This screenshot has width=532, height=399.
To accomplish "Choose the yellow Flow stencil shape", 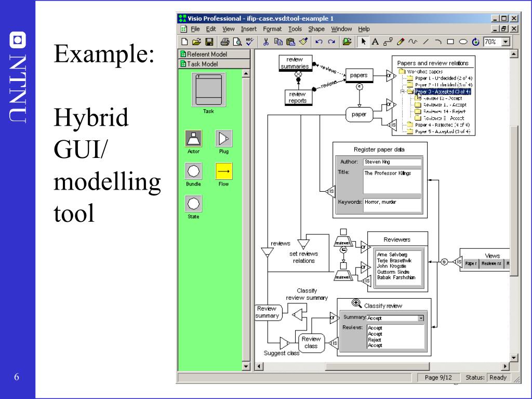I will (x=223, y=171).
